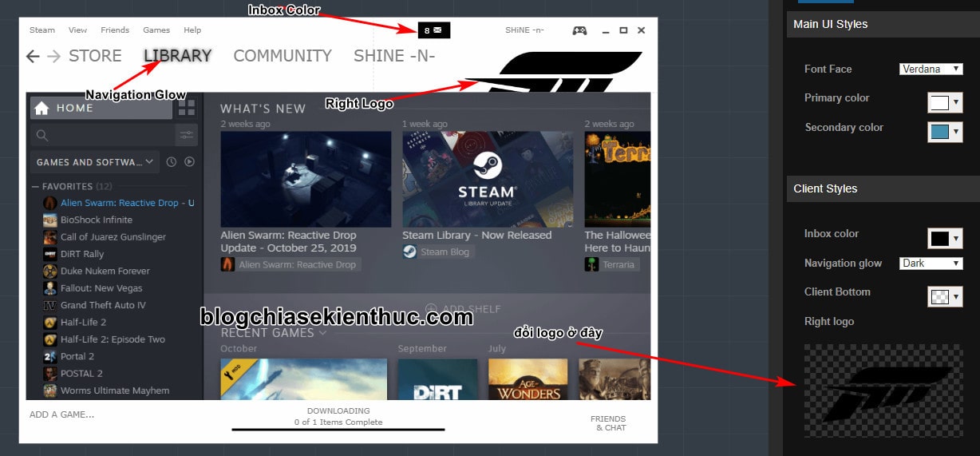Click the Add Shelf plus icon
Image resolution: width=980 pixels, height=456 pixels.
pyautogui.click(x=431, y=309)
